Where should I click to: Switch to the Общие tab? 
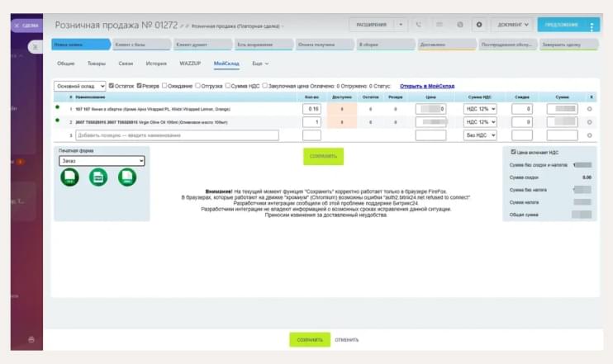click(x=66, y=64)
